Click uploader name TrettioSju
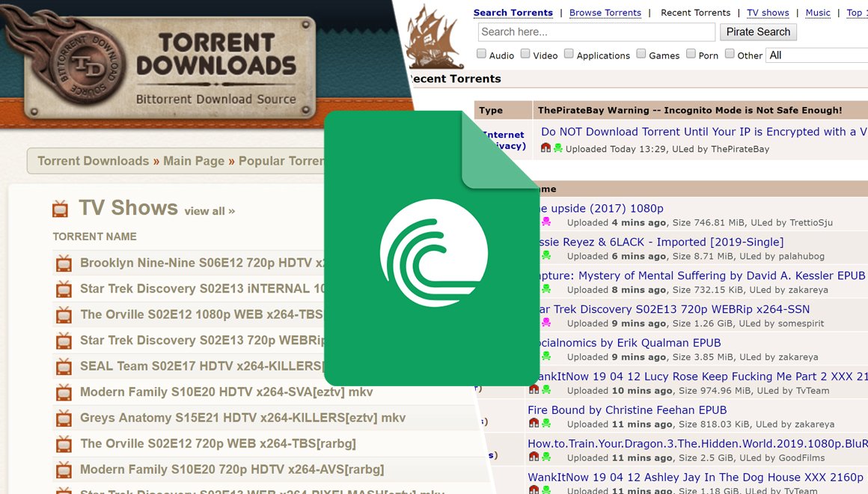 (811, 222)
